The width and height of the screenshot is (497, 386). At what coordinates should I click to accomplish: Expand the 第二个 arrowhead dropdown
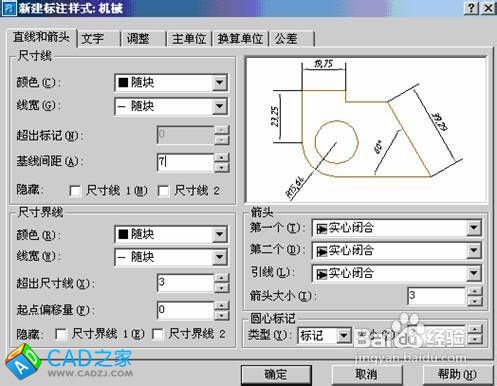point(474,251)
